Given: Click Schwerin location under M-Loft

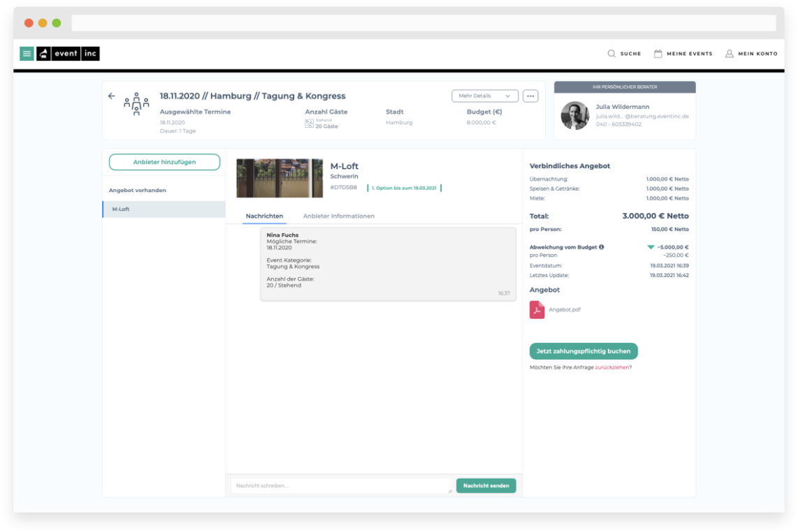Looking at the screenshot, I should 344,177.
